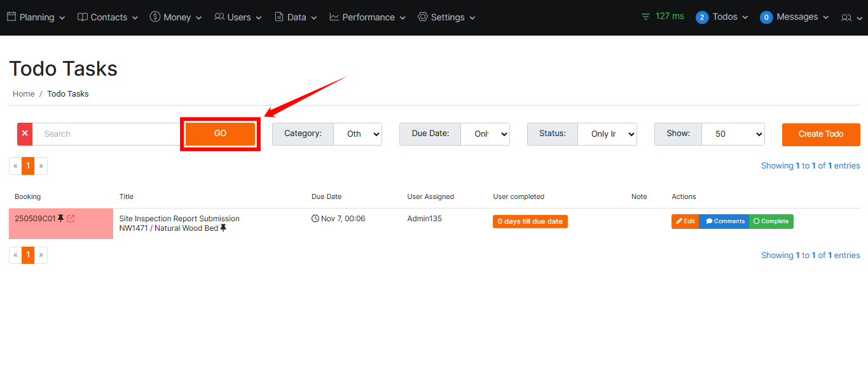The width and height of the screenshot is (868, 391).
Task: Click the green latency 127 ms indicator
Action: pyautogui.click(x=663, y=17)
